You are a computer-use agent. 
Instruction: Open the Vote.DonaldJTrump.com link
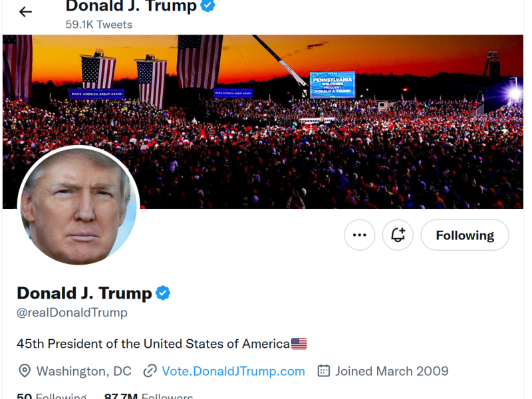click(x=233, y=371)
